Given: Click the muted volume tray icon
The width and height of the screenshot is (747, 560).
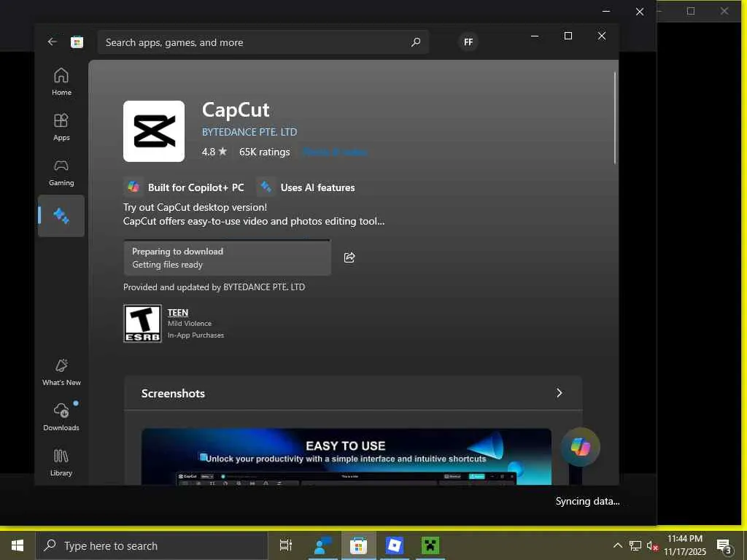Looking at the screenshot, I should tap(652, 545).
